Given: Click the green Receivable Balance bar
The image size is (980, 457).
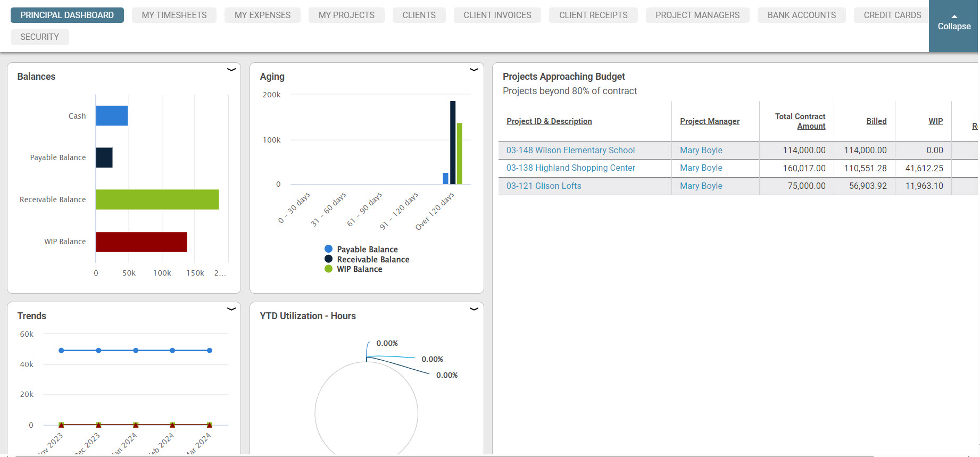Looking at the screenshot, I should [157, 200].
